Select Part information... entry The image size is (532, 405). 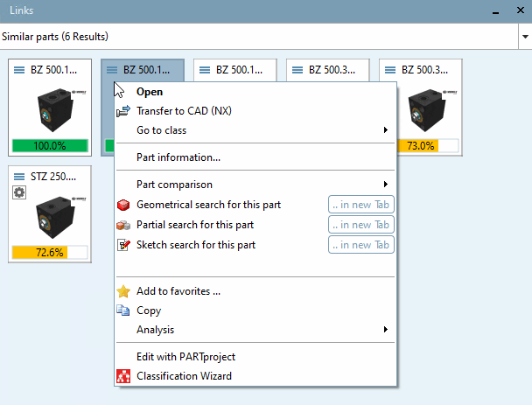pos(255,157)
